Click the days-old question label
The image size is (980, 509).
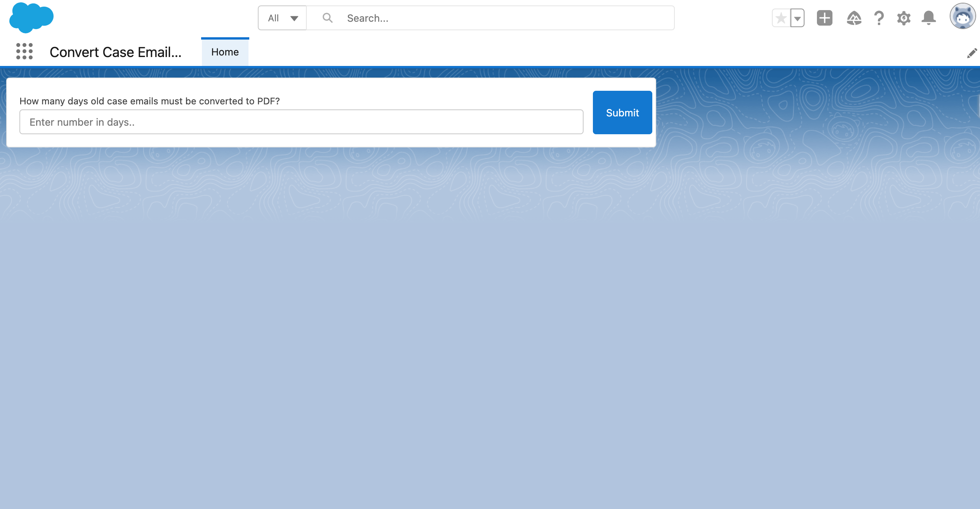pos(149,101)
